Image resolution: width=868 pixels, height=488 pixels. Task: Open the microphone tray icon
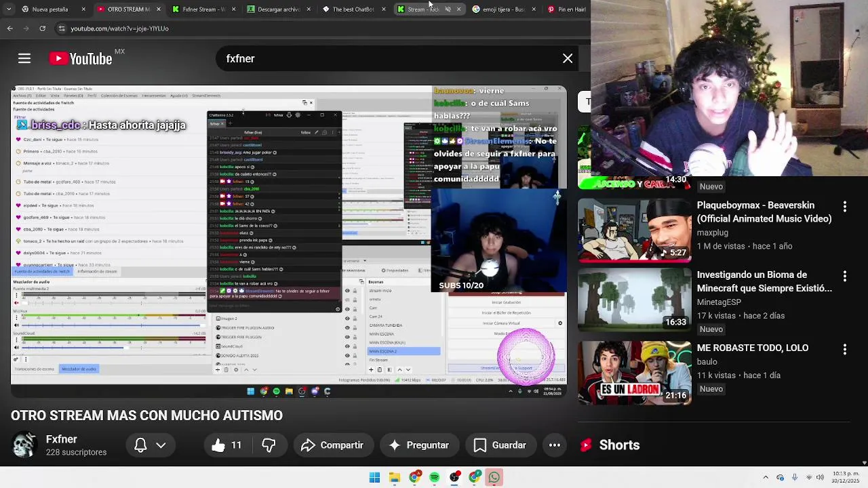coord(794,478)
